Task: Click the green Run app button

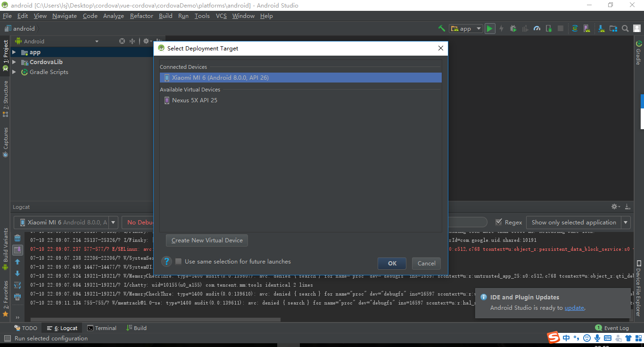Action: coord(490,29)
